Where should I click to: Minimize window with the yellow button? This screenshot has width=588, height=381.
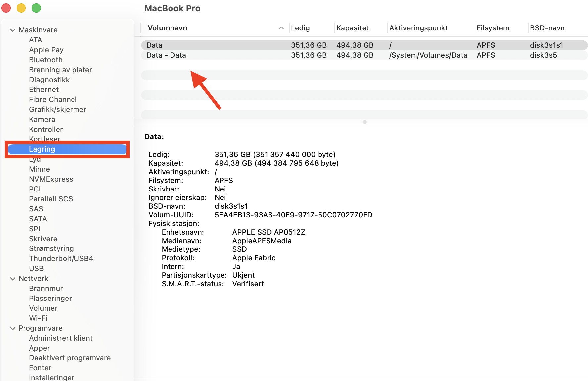coord(21,8)
